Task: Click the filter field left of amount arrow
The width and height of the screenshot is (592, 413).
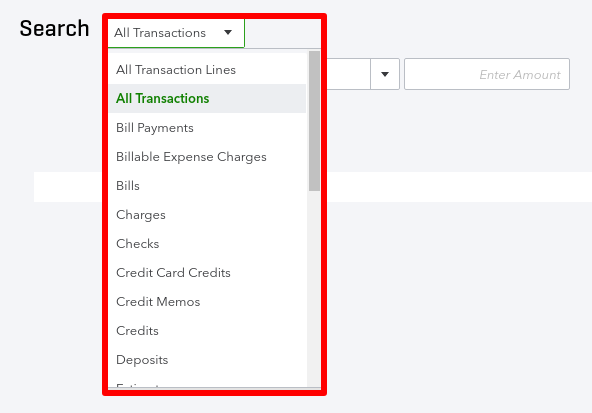Action: tap(348, 74)
